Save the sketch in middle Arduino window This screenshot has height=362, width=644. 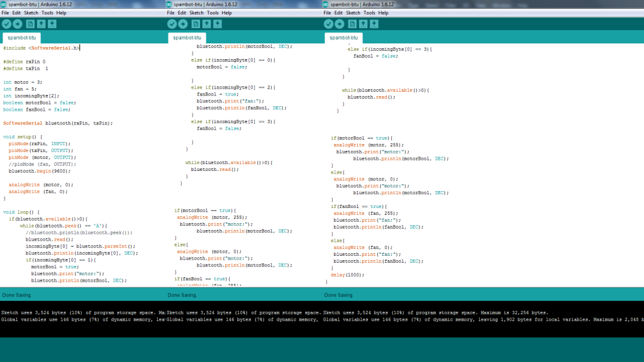point(218,24)
